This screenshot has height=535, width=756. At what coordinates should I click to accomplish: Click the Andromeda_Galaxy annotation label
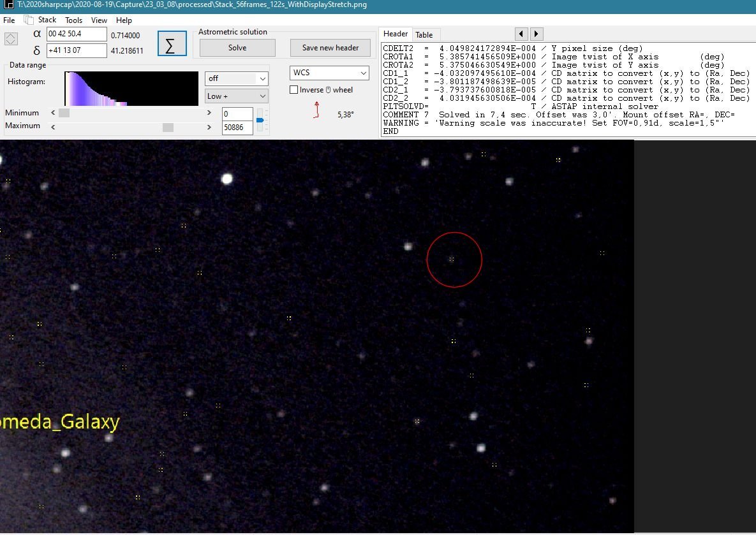point(60,421)
